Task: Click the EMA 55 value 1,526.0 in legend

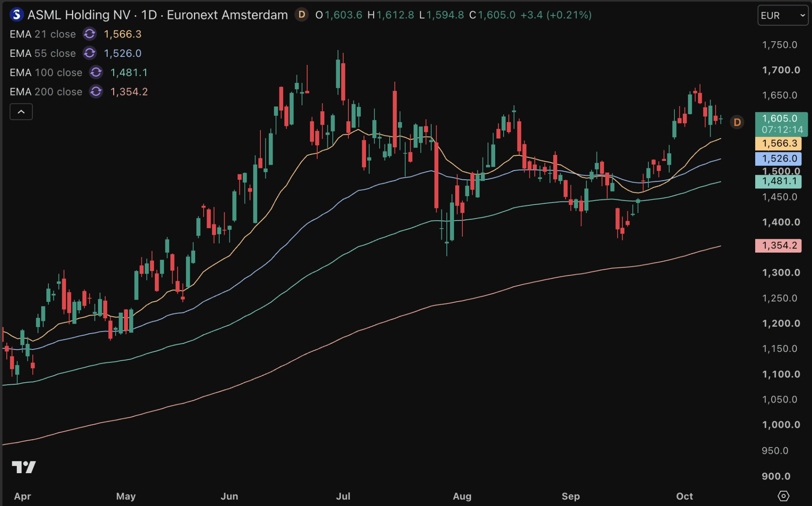Action: coord(122,53)
